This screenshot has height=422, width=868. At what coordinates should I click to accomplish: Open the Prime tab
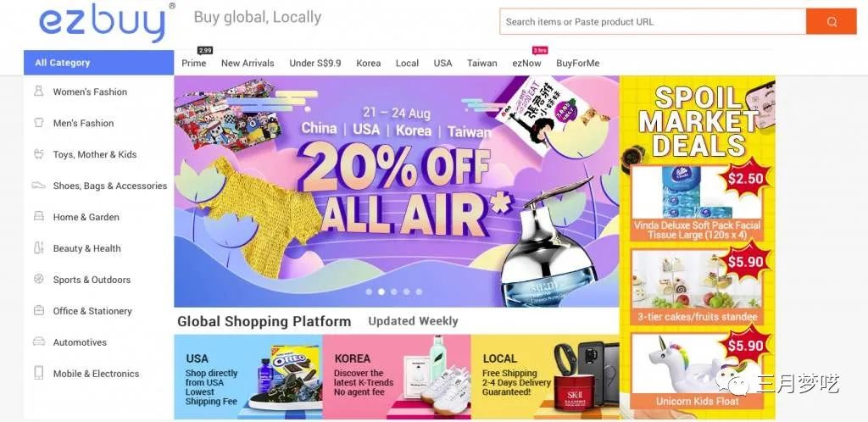(194, 63)
